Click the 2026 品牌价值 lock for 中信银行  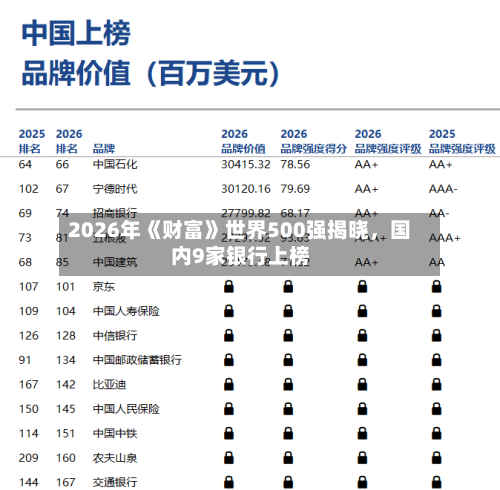[x=229, y=336]
